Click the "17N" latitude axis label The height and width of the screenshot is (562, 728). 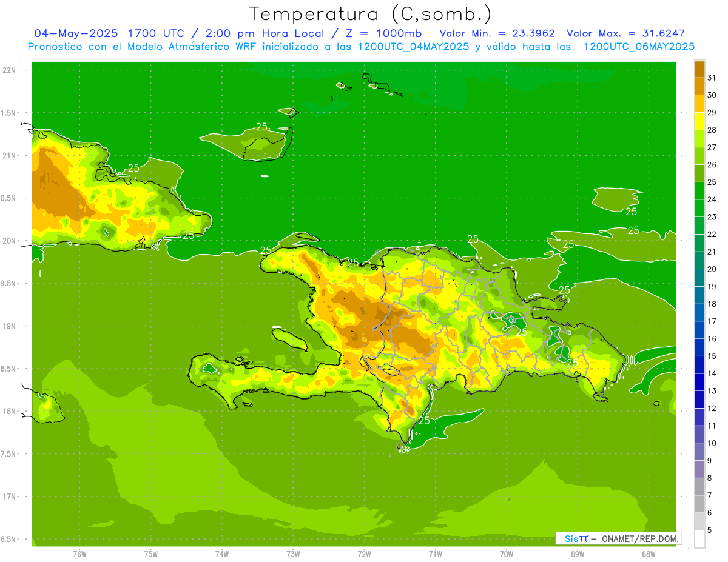coord(9,497)
